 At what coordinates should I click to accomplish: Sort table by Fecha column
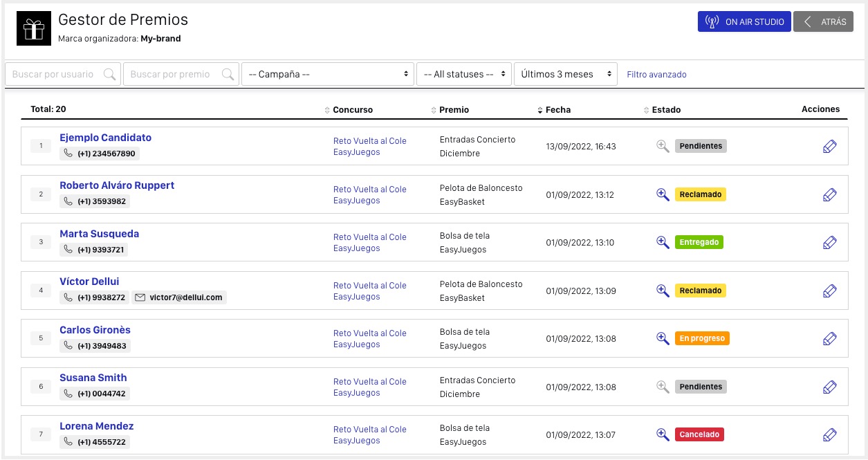[557, 110]
